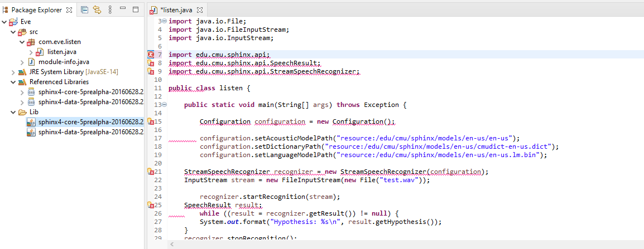Screen dimensions: 644x249
Task: Select Eve project label in tree
Action: click(x=26, y=22)
